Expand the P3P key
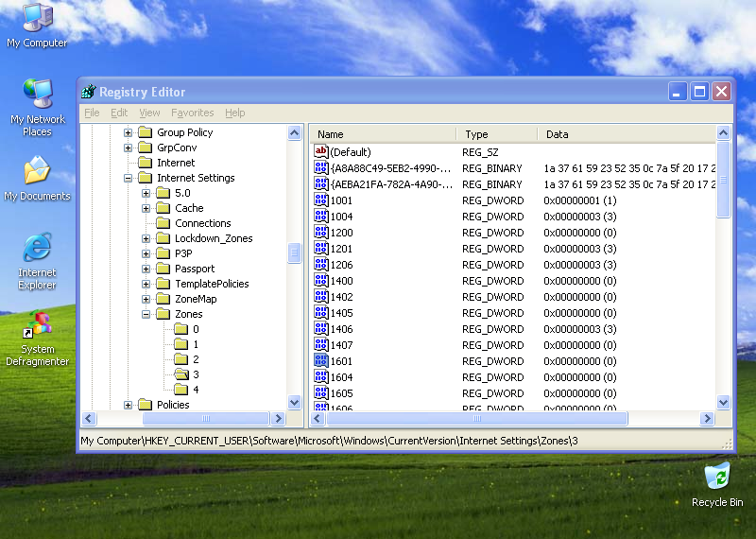 [146, 253]
